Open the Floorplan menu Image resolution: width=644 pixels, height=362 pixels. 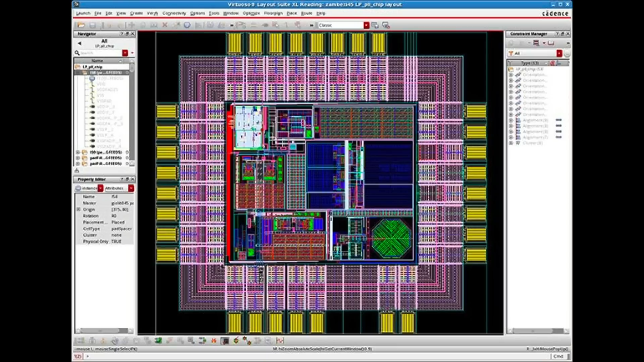point(273,13)
